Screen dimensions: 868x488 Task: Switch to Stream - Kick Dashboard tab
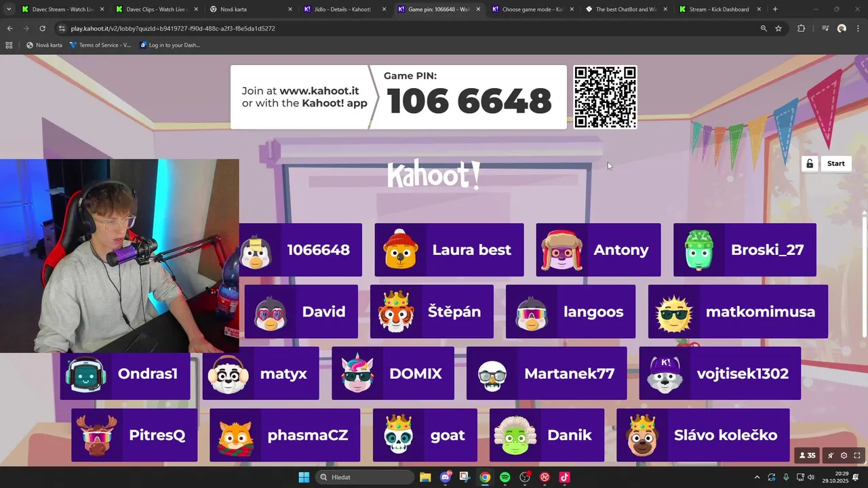[x=719, y=9]
